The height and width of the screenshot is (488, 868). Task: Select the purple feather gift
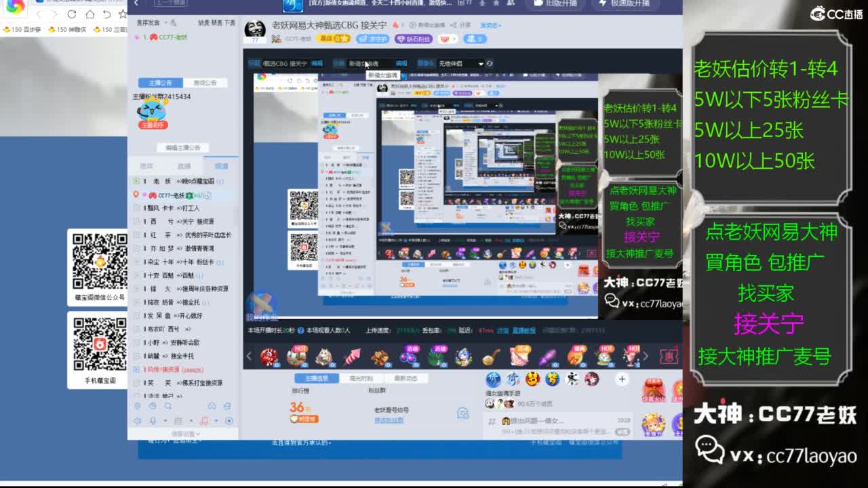[x=547, y=357]
